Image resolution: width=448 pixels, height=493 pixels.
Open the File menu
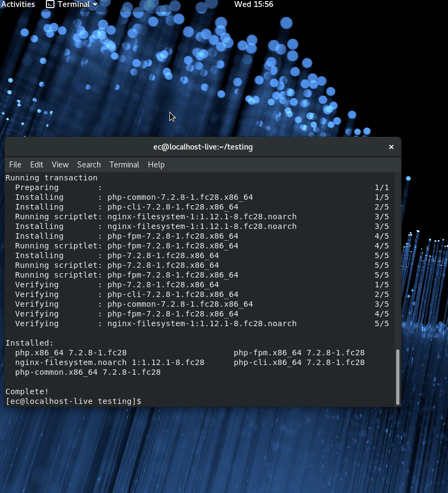click(x=15, y=165)
